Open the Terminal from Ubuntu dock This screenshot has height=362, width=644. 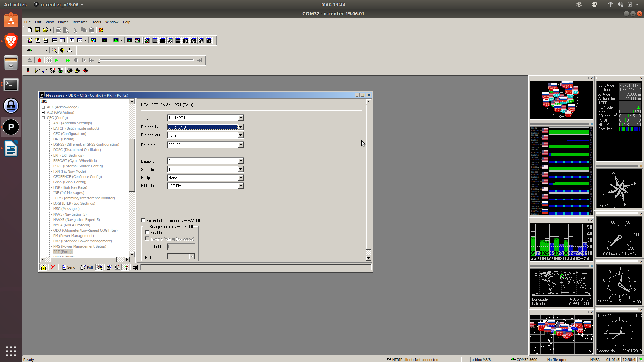click(x=11, y=84)
